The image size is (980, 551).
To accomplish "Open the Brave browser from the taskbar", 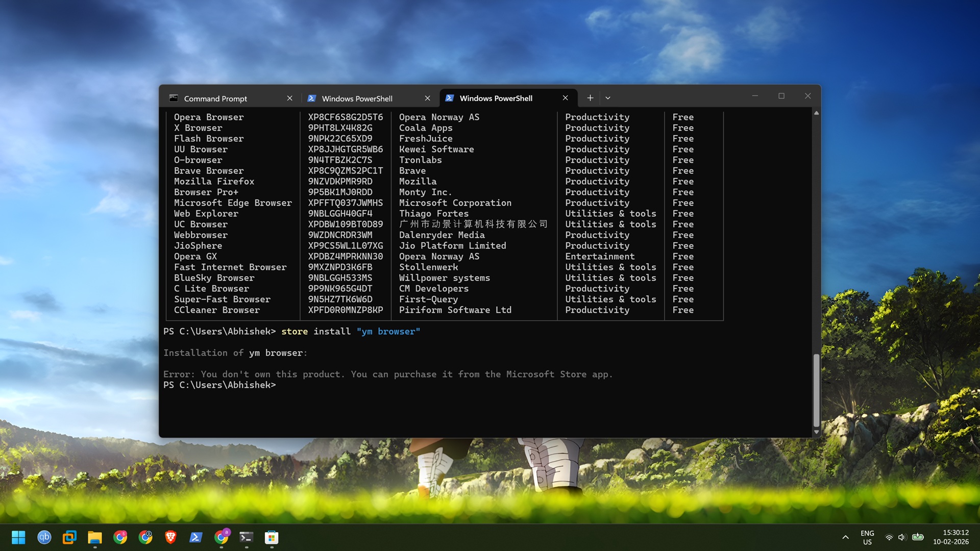I will [170, 537].
